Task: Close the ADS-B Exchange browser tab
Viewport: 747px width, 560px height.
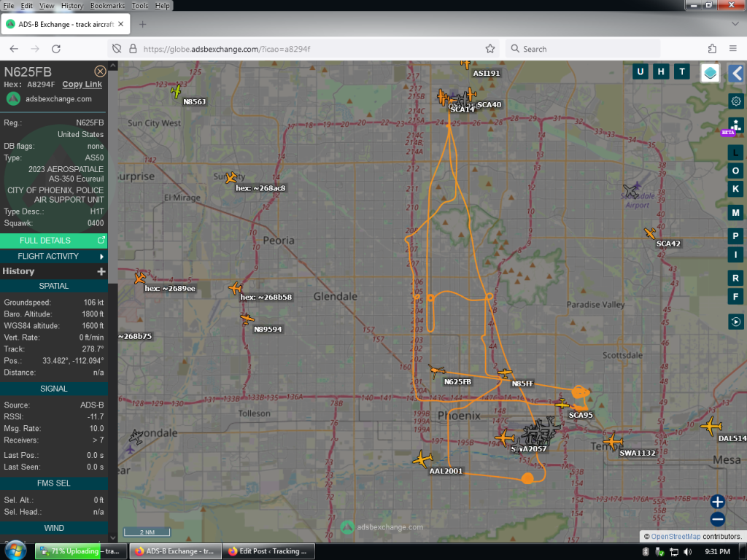Action: click(x=120, y=24)
